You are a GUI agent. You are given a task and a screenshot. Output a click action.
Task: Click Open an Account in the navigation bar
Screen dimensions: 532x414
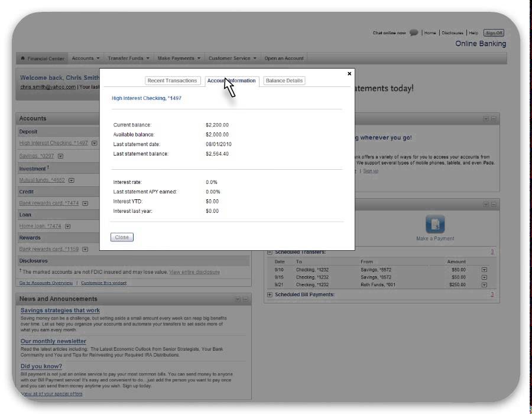[x=284, y=58]
